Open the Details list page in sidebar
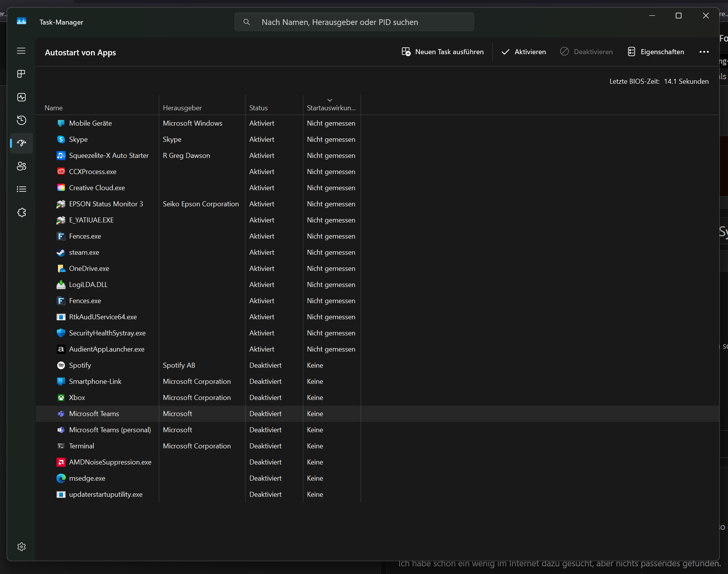The image size is (728, 574). [x=21, y=189]
